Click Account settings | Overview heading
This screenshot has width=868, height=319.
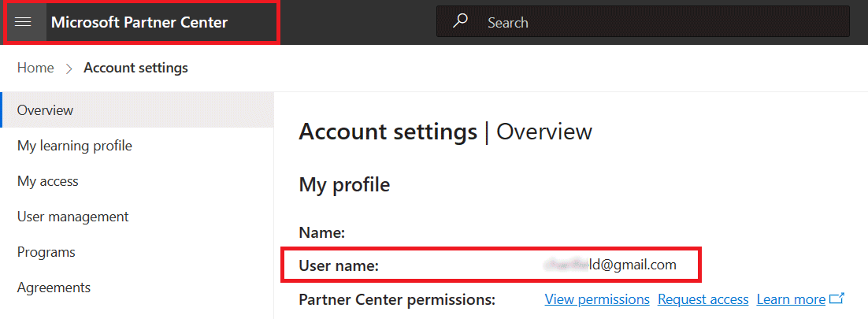(446, 132)
